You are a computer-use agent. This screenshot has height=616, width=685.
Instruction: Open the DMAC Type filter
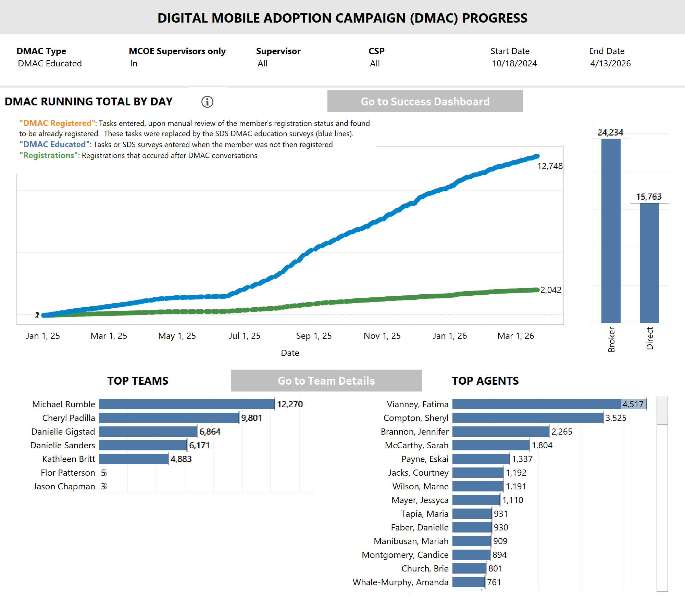(50, 63)
